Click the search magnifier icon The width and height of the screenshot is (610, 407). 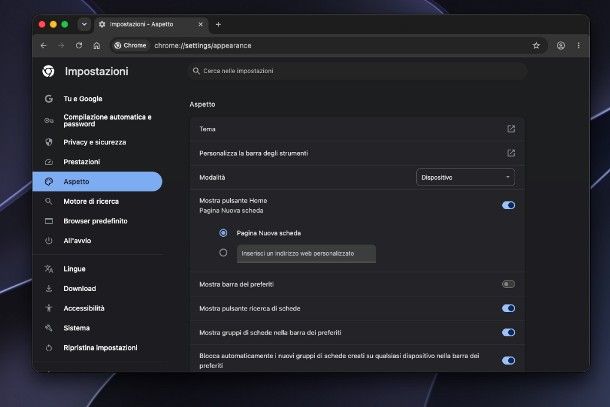(196, 71)
